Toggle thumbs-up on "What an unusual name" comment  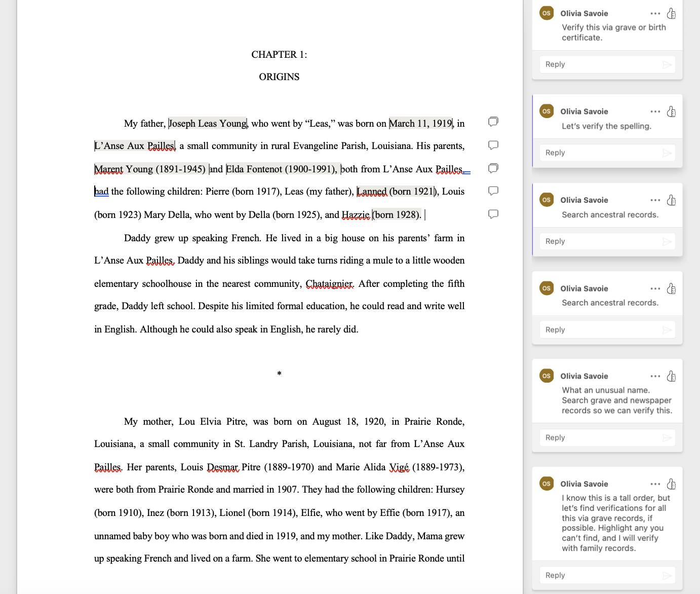click(672, 376)
